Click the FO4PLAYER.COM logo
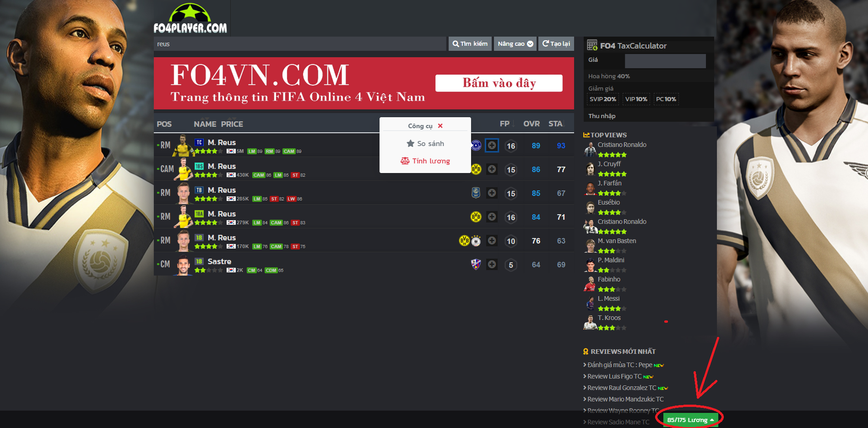This screenshot has width=868, height=428. (x=190, y=19)
